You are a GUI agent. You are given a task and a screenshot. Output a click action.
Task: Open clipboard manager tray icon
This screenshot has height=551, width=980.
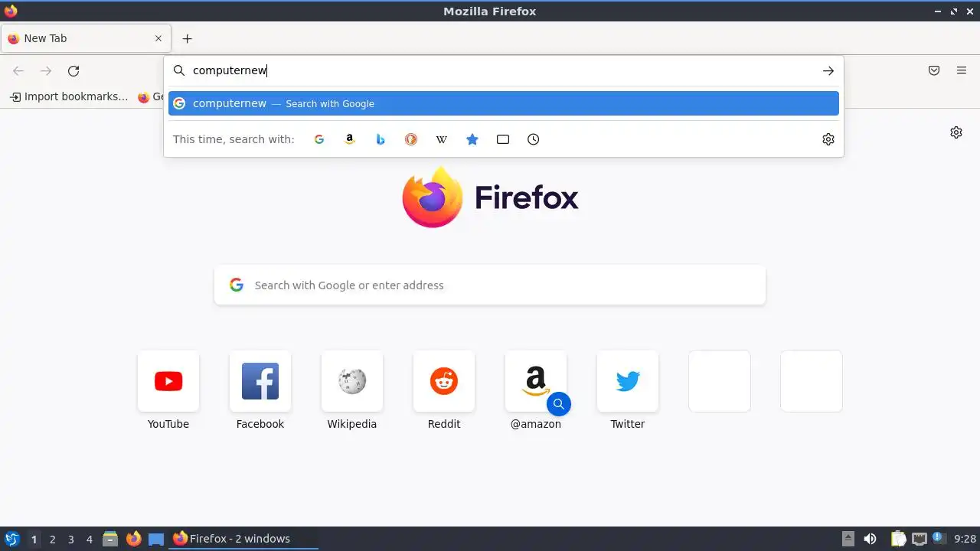click(x=898, y=539)
